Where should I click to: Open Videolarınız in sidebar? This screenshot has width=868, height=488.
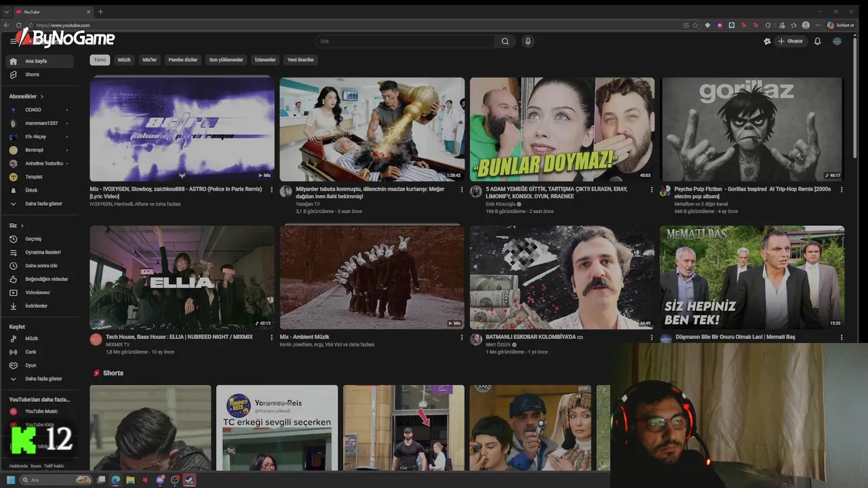point(39,292)
